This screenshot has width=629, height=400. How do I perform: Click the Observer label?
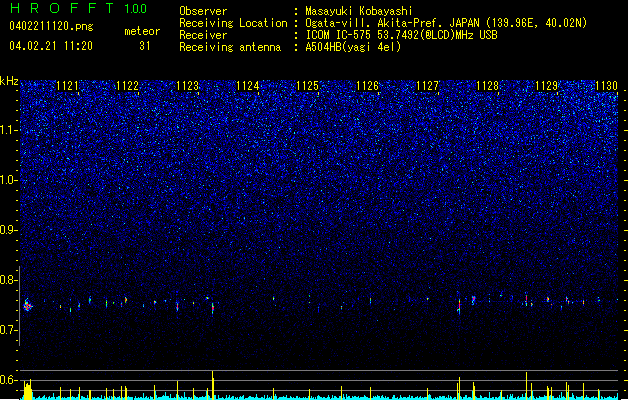pyautogui.click(x=203, y=11)
